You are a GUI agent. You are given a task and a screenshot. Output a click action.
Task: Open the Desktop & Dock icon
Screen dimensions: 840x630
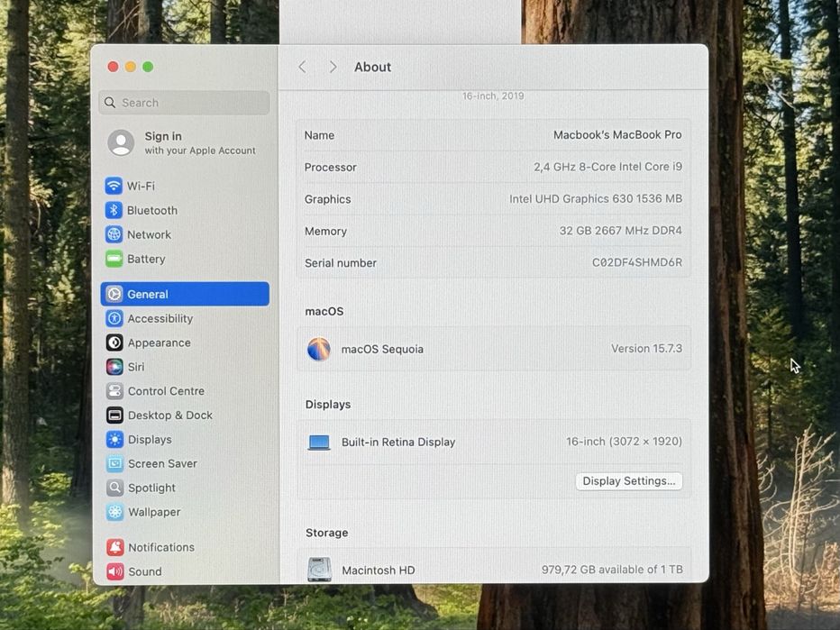pyautogui.click(x=114, y=415)
